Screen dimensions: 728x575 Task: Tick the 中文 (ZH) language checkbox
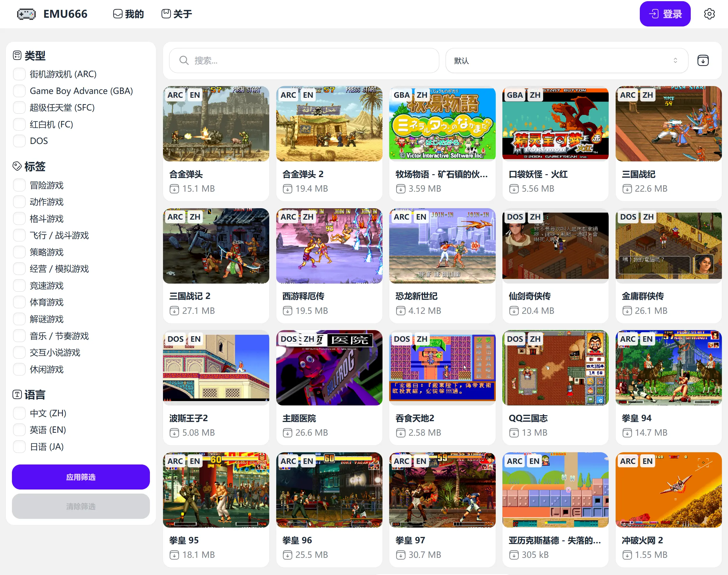click(x=19, y=413)
